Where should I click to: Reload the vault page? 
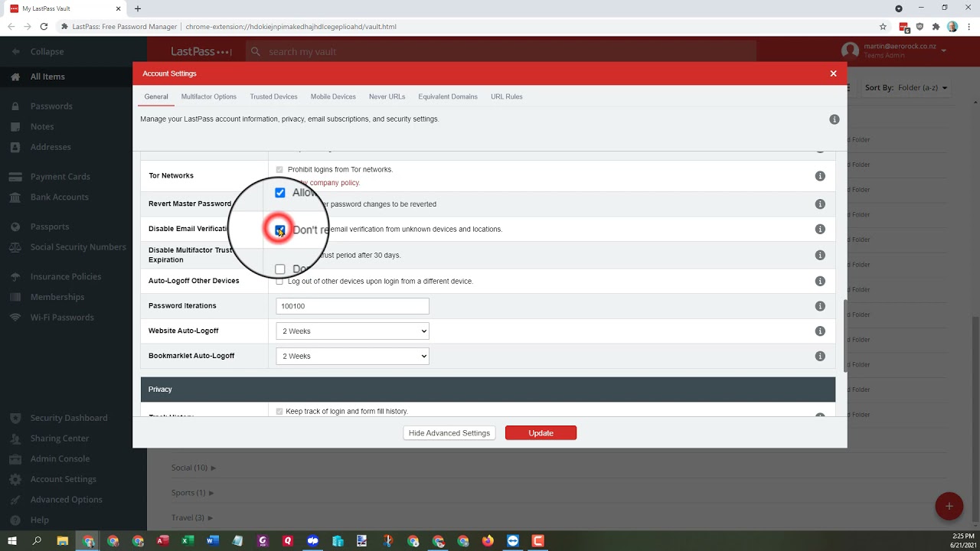[44, 26]
